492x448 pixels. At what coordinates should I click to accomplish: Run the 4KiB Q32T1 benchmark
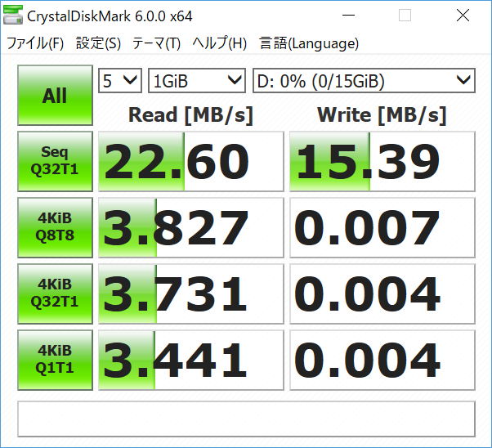55,293
